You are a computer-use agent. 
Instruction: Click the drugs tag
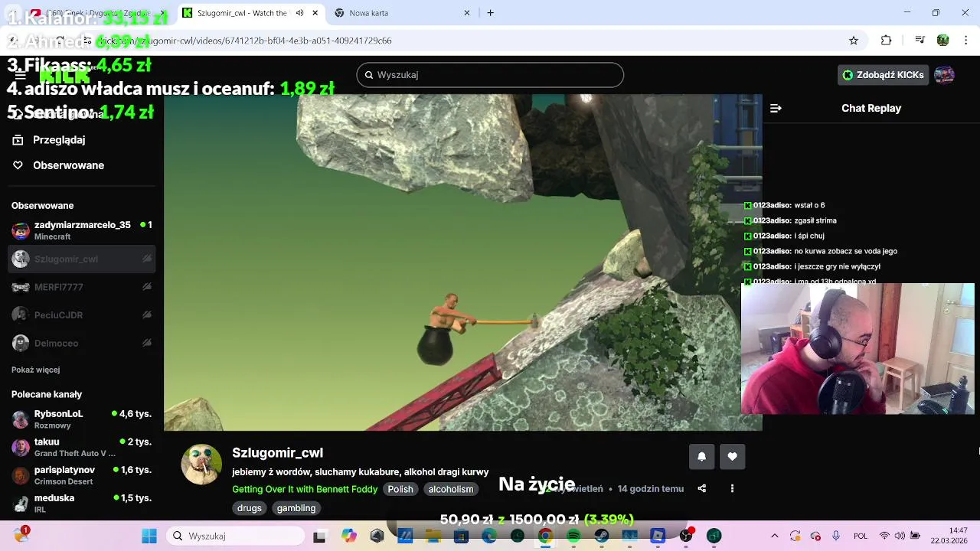click(x=250, y=508)
